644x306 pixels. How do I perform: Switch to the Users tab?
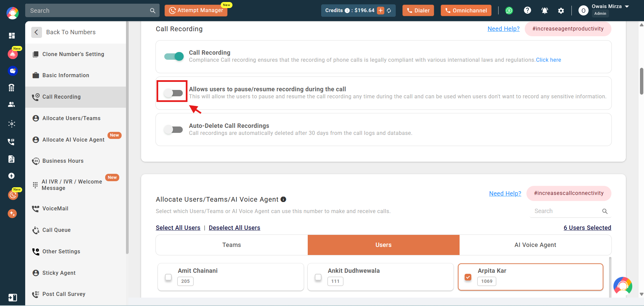(384, 245)
